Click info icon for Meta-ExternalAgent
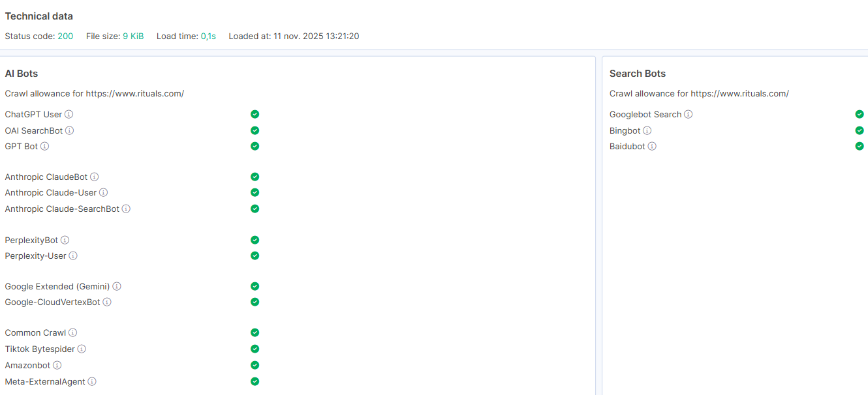Viewport: 868px width, 395px height. coord(92,382)
